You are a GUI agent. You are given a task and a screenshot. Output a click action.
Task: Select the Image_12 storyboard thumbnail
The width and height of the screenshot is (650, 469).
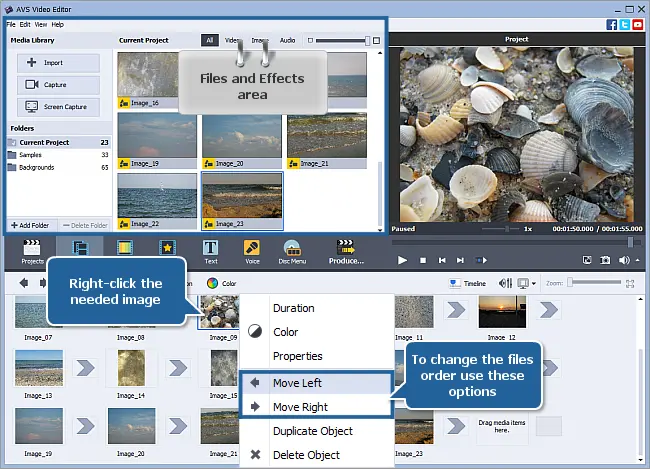point(502,312)
